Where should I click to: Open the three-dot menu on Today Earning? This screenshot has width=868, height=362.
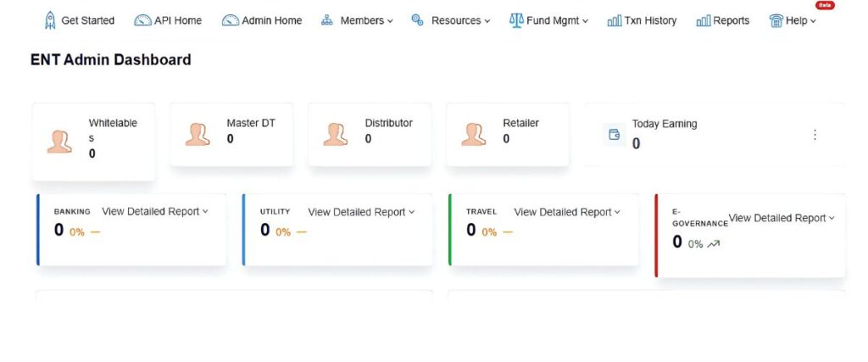tap(815, 135)
